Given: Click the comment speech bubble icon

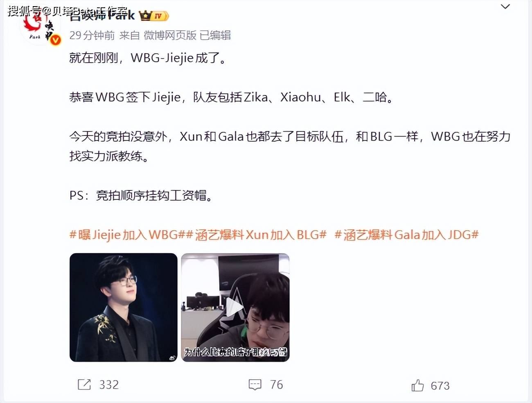Looking at the screenshot, I should (255, 385).
